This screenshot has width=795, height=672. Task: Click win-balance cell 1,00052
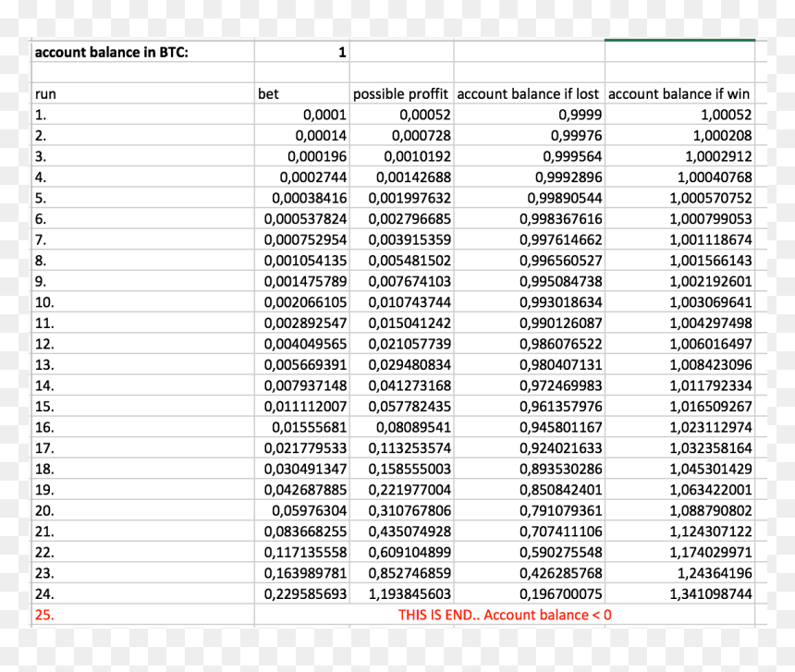pos(679,115)
